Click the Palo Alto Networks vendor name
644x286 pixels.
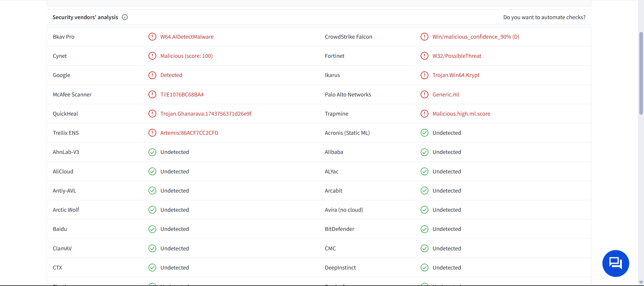tap(348, 94)
